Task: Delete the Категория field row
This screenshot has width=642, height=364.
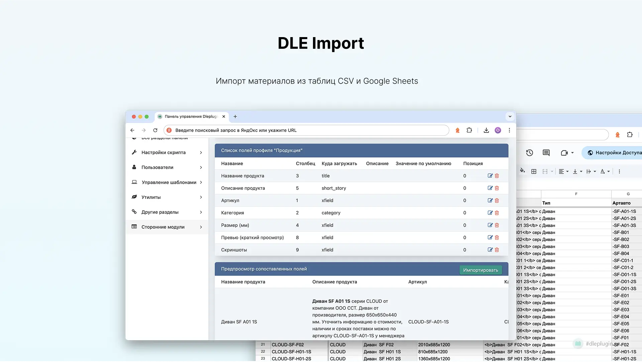Action: coord(497,213)
